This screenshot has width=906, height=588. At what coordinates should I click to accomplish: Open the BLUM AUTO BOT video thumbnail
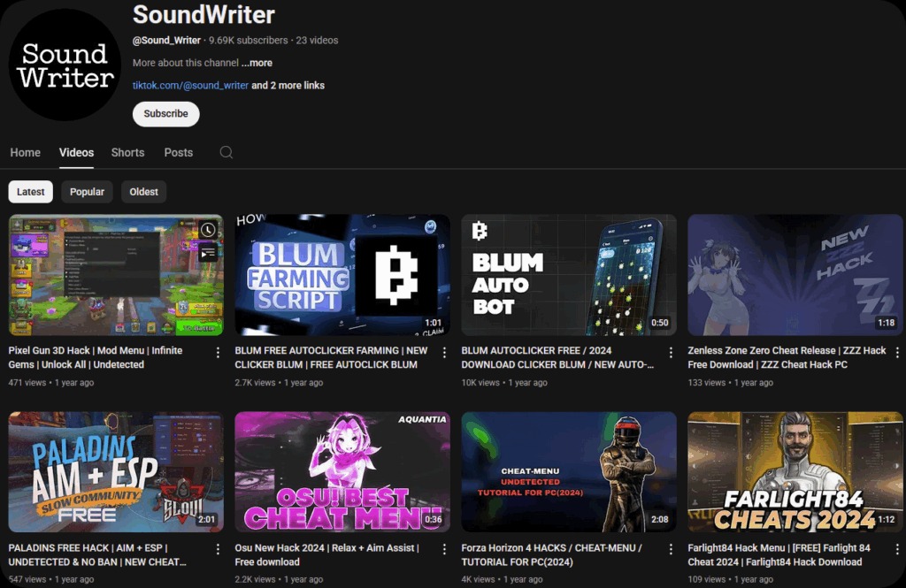(569, 275)
